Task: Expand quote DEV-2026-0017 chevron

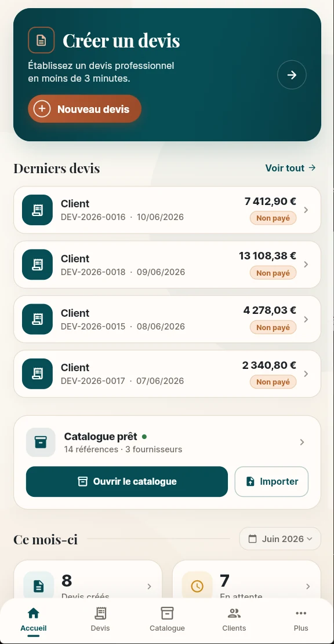Action: pyautogui.click(x=306, y=374)
